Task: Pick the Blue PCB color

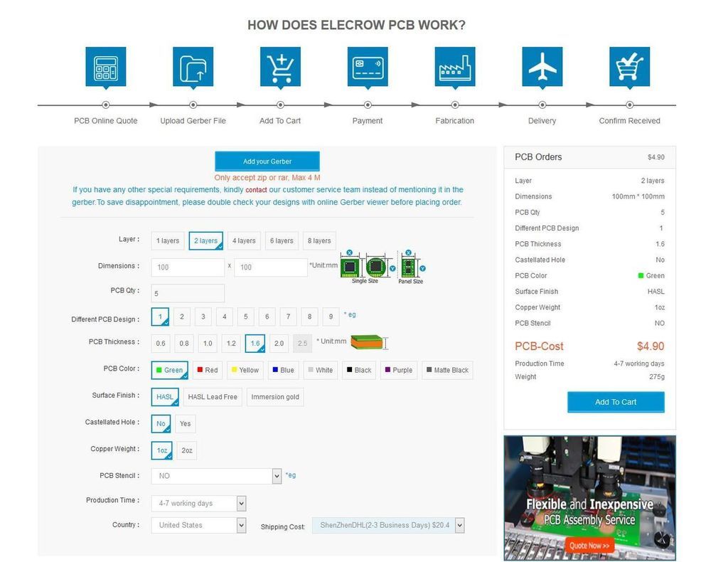Action: (283, 370)
